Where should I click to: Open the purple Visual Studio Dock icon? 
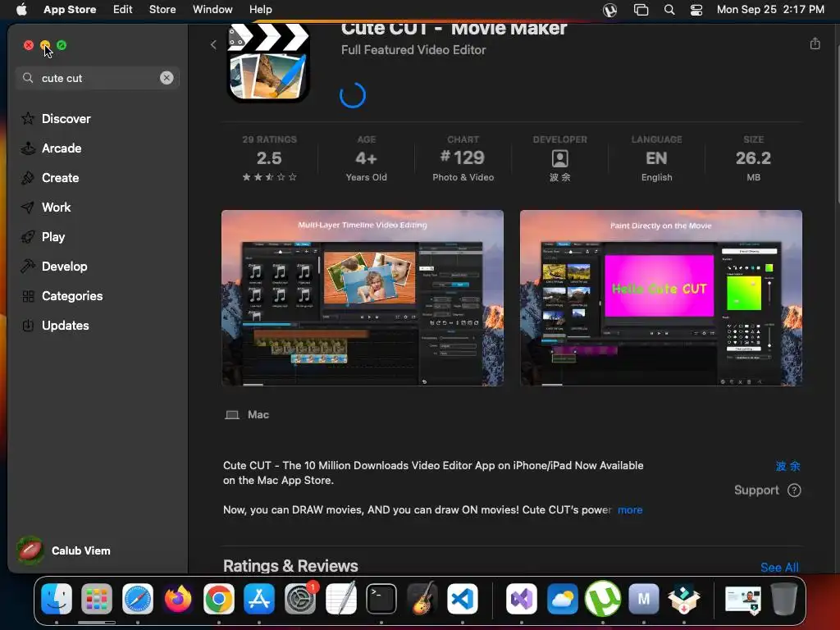(521, 598)
